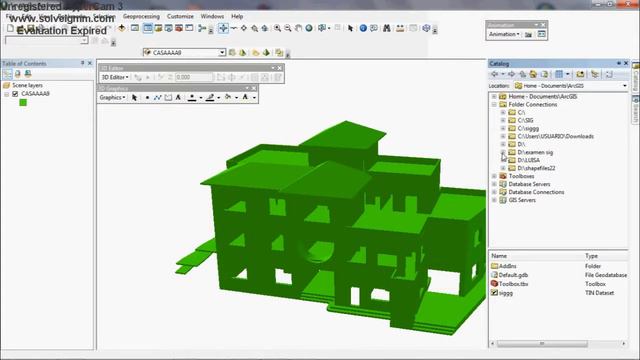Viewport: 640px width, 360px height.
Task: Go up one level in Catalog
Action: 522,74
